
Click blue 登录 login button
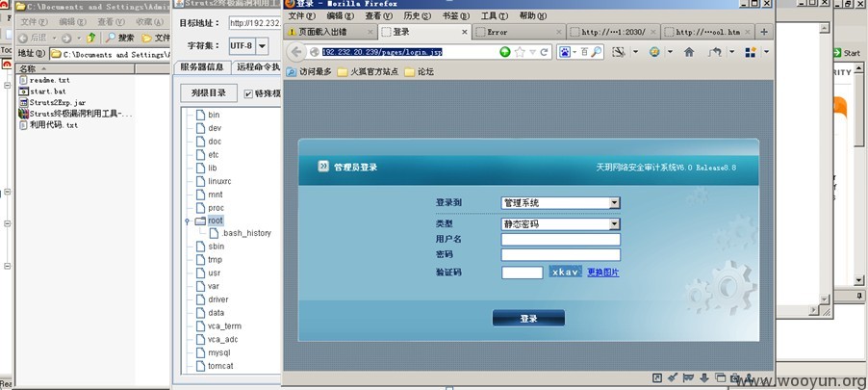pyautogui.click(x=528, y=319)
